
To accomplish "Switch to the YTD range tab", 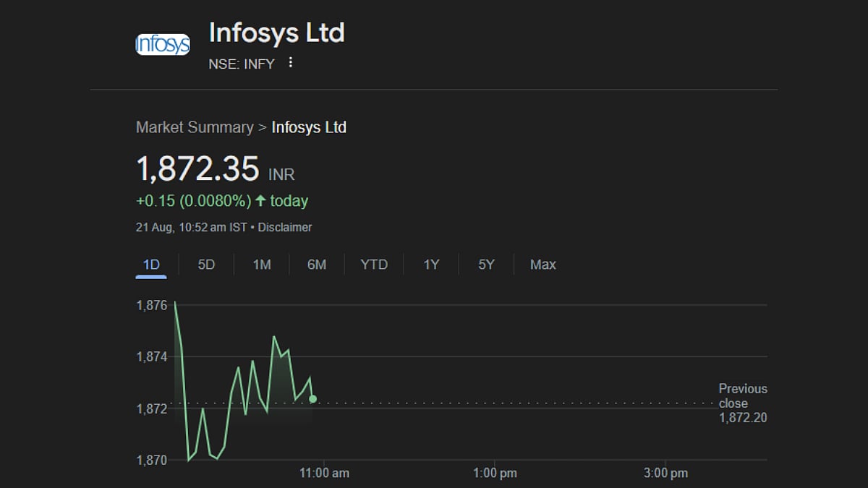I will (374, 265).
